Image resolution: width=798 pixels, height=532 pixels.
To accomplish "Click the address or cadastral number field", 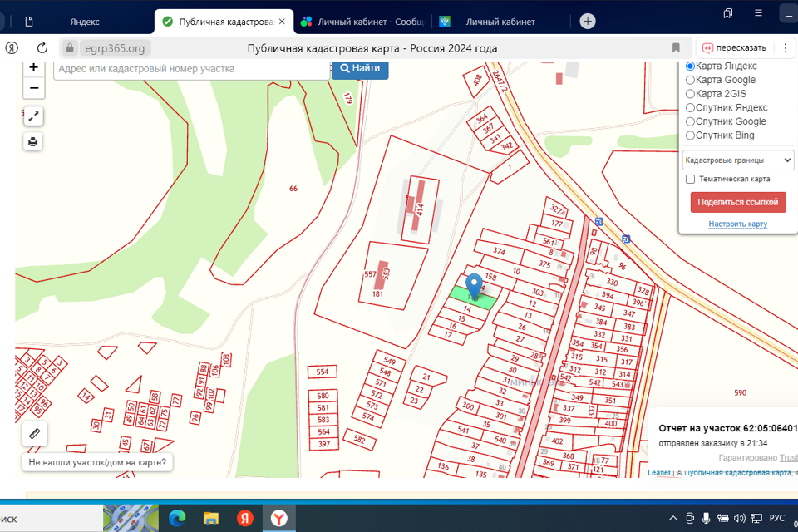I will pos(191,69).
